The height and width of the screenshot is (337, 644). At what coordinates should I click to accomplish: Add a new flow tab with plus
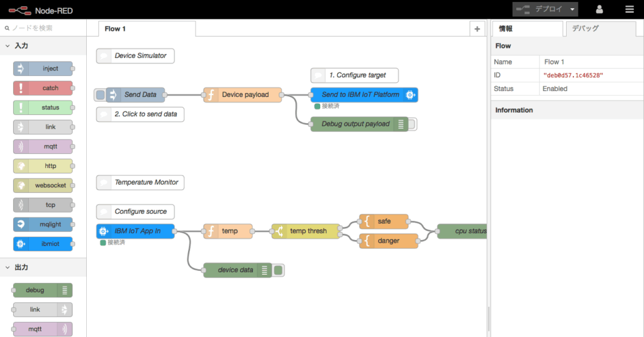click(x=477, y=29)
